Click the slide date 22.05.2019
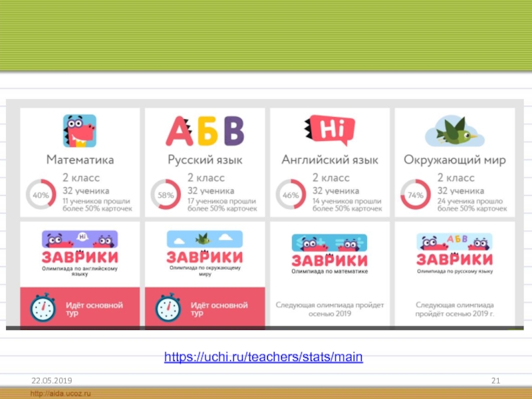The height and width of the screenshot is (399, 532). (x=52, y=380)
